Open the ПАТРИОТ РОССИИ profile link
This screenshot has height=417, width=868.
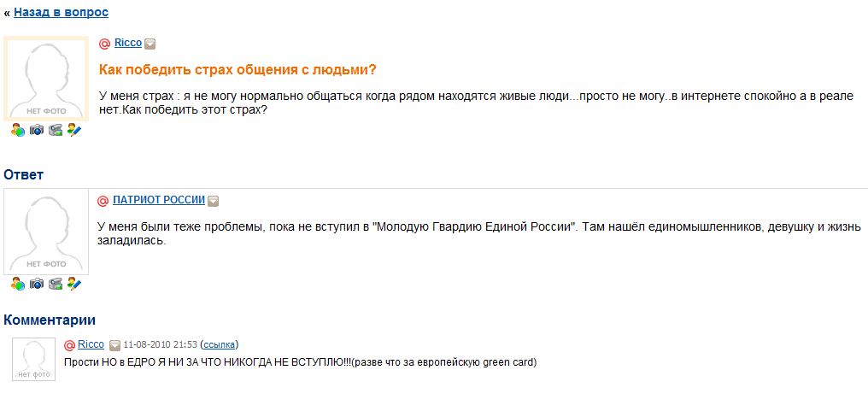159,200
